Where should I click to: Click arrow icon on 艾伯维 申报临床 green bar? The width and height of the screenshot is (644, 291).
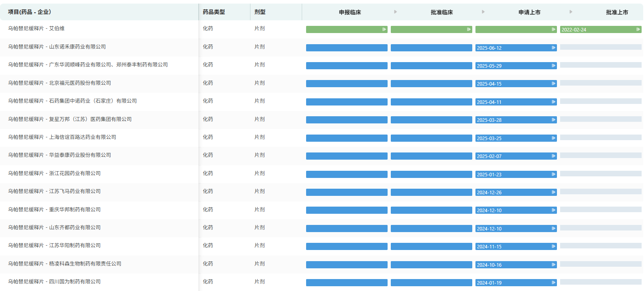[x=384, y=29]
